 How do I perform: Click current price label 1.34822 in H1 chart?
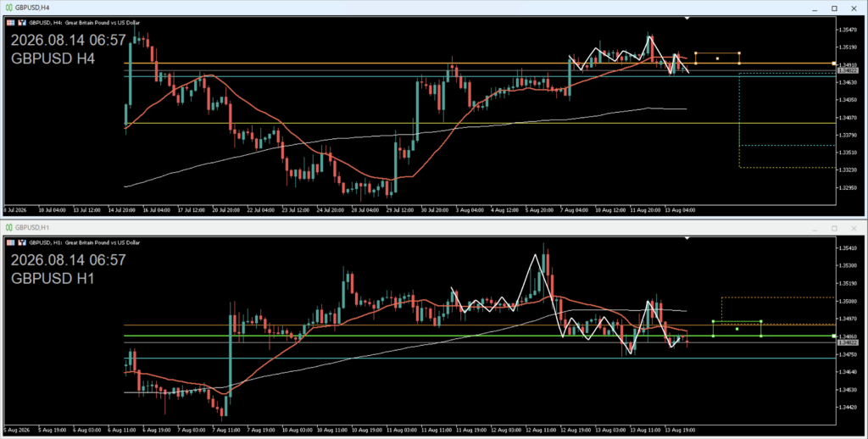(x=847, y=342)
